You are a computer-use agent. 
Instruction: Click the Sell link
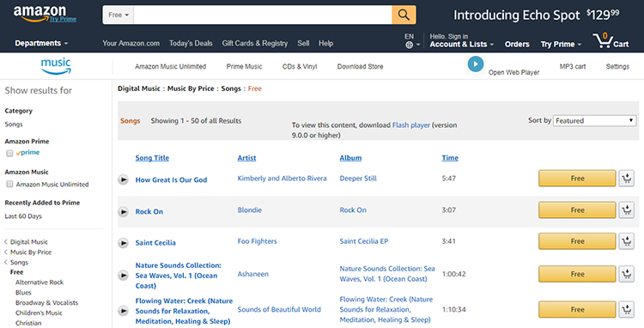click(303, 43)
